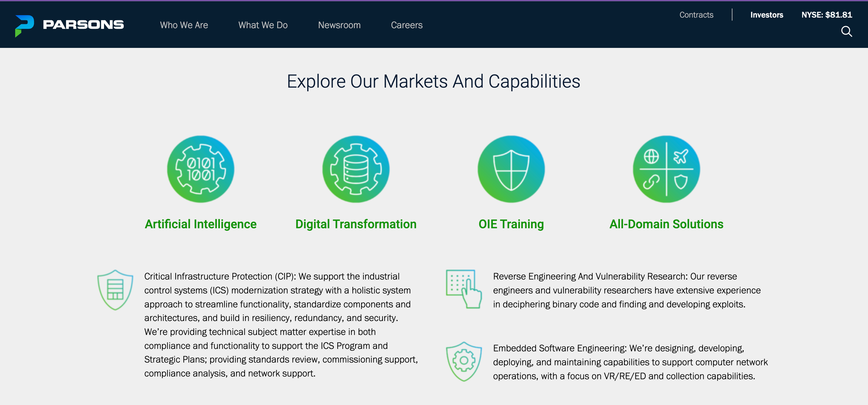This screenshot has width=868, height=405.
Task: Open the Careers navigation item
Action: click(406, 25)
